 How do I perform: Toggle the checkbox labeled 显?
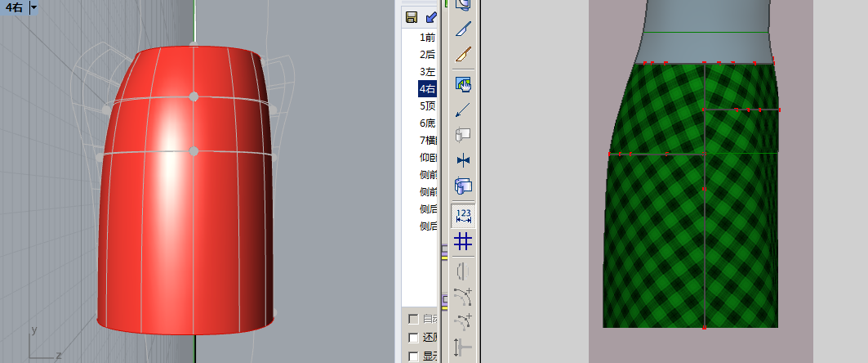(413, 356)
